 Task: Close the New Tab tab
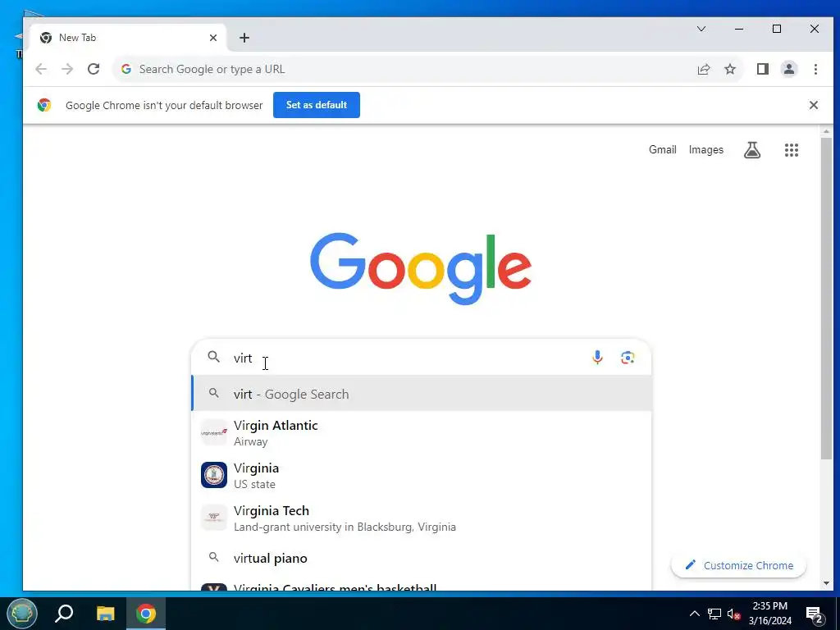coord(213,38)
